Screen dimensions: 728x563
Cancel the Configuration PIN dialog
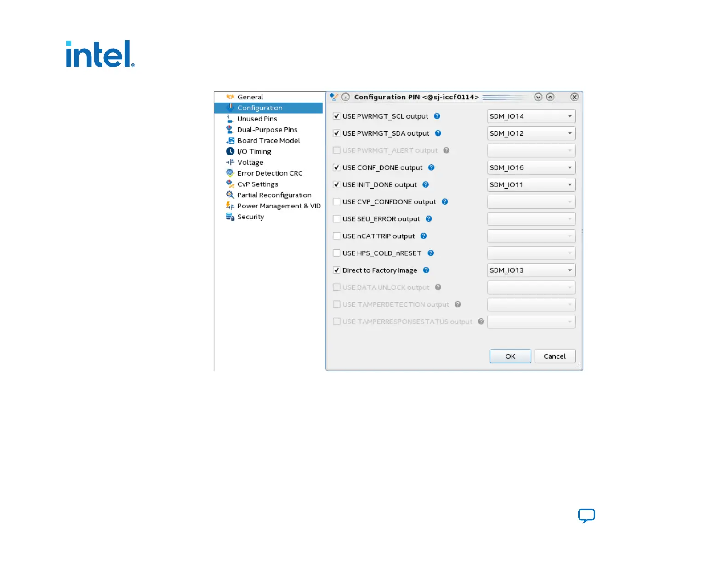pyautogui.click(x=555, y=356)
